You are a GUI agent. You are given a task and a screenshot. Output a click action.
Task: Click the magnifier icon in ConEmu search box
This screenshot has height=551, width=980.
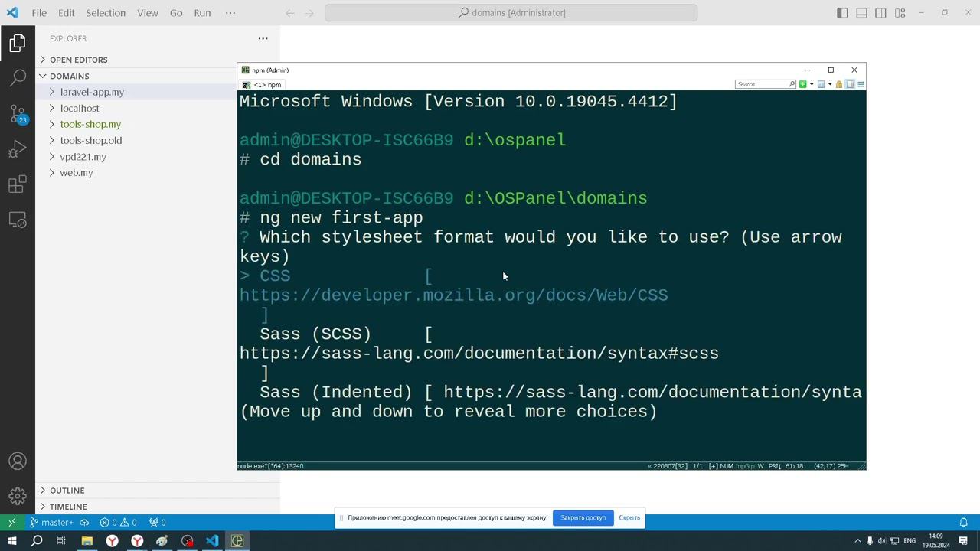(x=792, y=84)
